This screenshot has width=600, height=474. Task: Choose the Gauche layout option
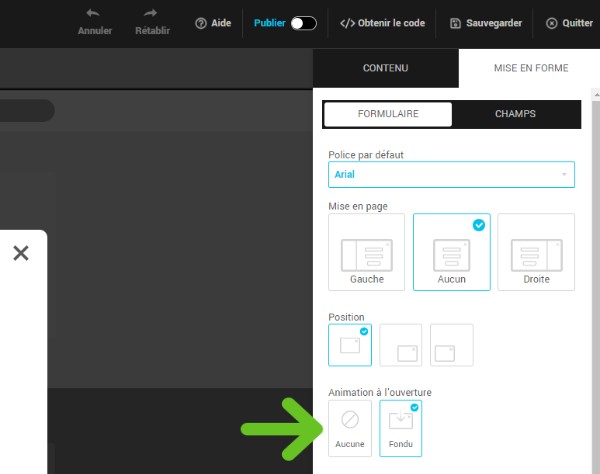366,252
